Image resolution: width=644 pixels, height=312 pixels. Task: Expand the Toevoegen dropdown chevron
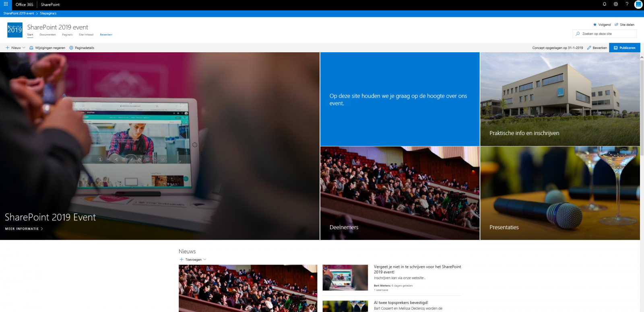[x=205, y=260]
